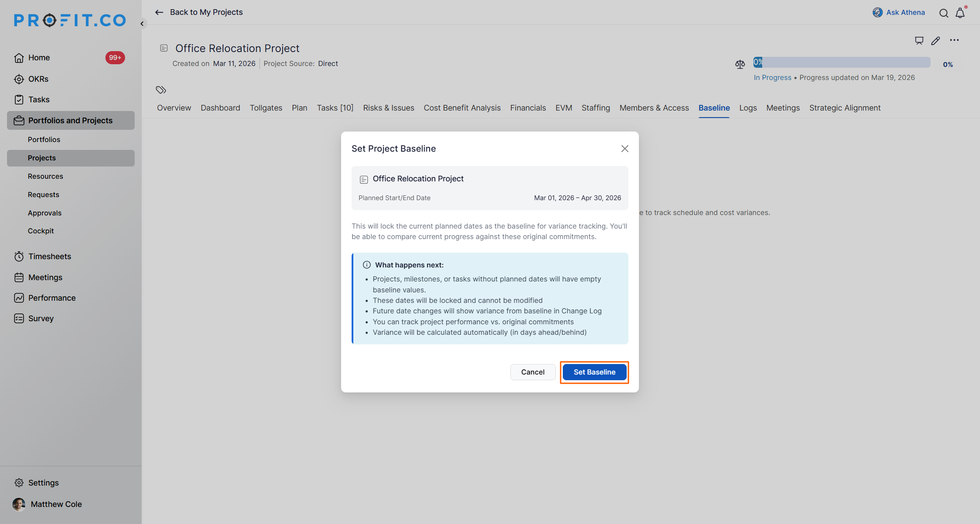Image resolution: width=980 pixels, height=524 pixels.
Task: Switch to the Financials tab
Action: tap(528, 108)
